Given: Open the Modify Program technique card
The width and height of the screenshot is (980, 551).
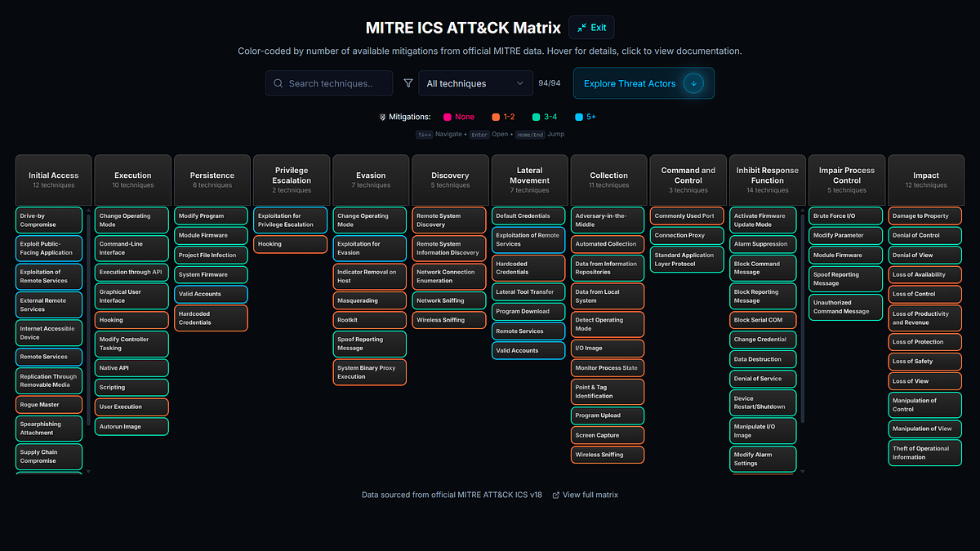Looking at the screenshot, I should (x=212, y=216).
